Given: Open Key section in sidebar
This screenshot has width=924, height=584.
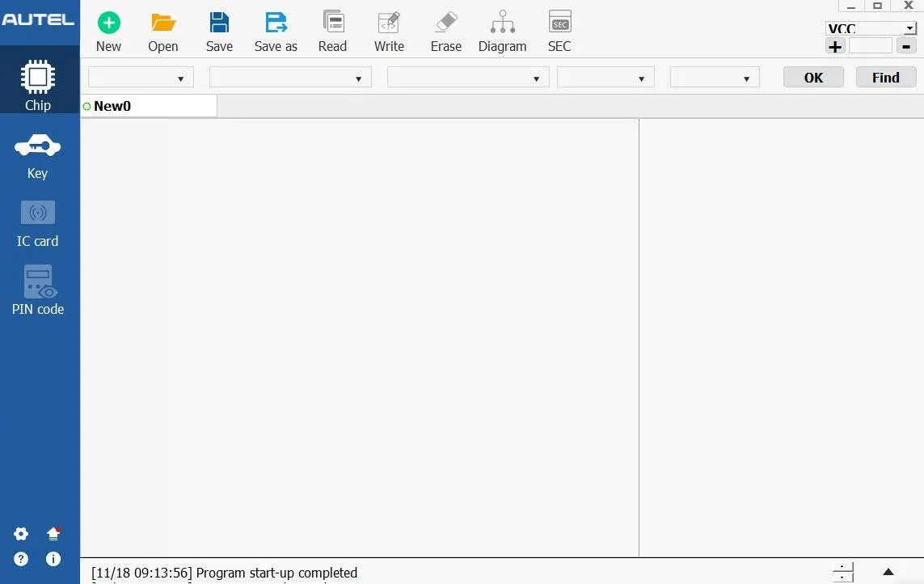Looking at the screenshot, I should (x=38, y=156).
